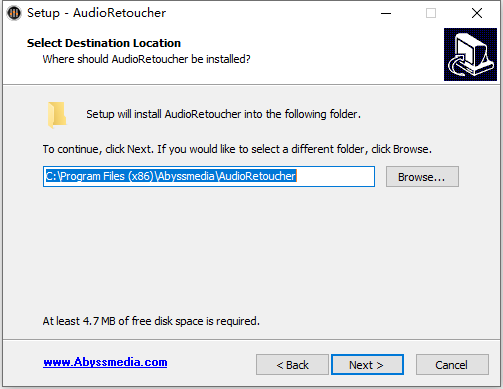Minimize the Setup window

(x=386, y=13)
